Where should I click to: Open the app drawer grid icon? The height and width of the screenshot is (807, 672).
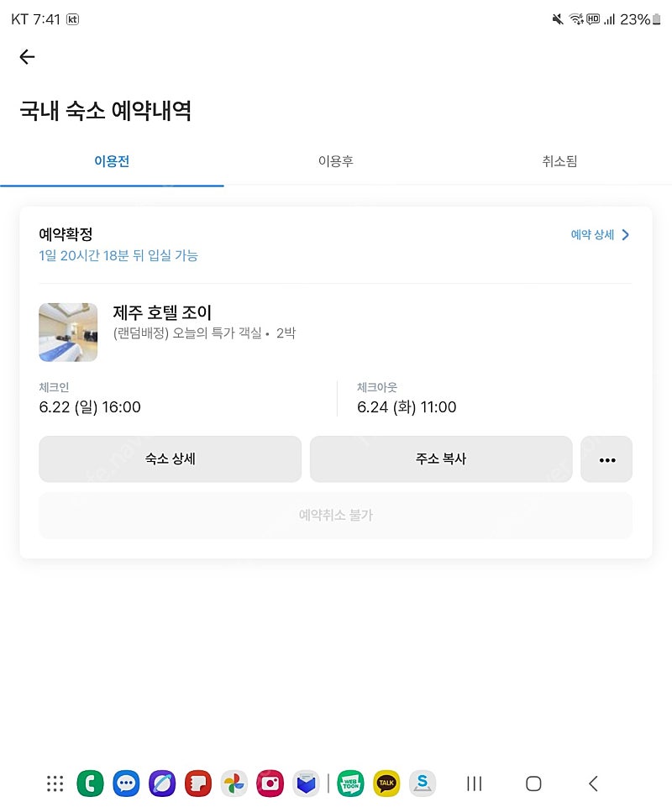pyautogui.click(x=55, y=783)
